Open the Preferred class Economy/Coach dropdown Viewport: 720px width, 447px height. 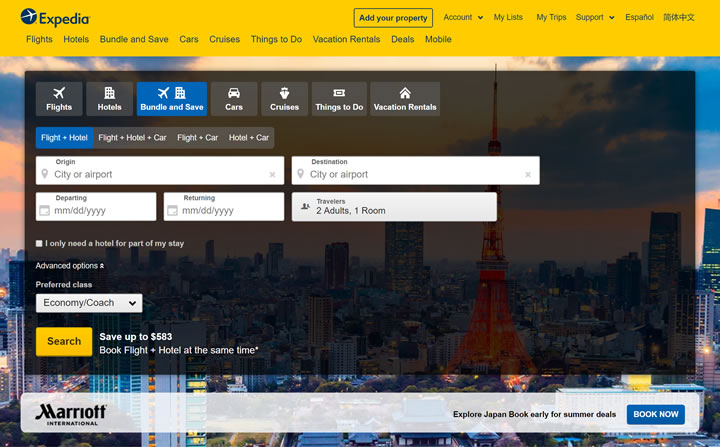coord(89,303)
